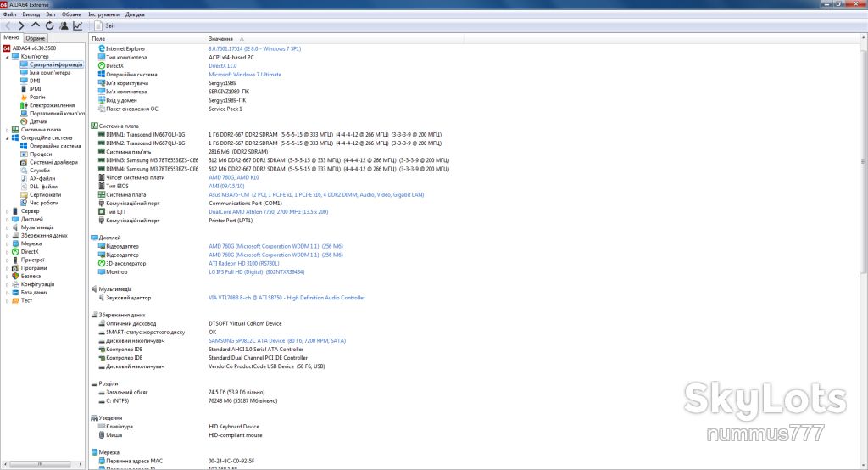Expand the Збереження даних node in left tree
Screen dimensions: 868x470
7,236
